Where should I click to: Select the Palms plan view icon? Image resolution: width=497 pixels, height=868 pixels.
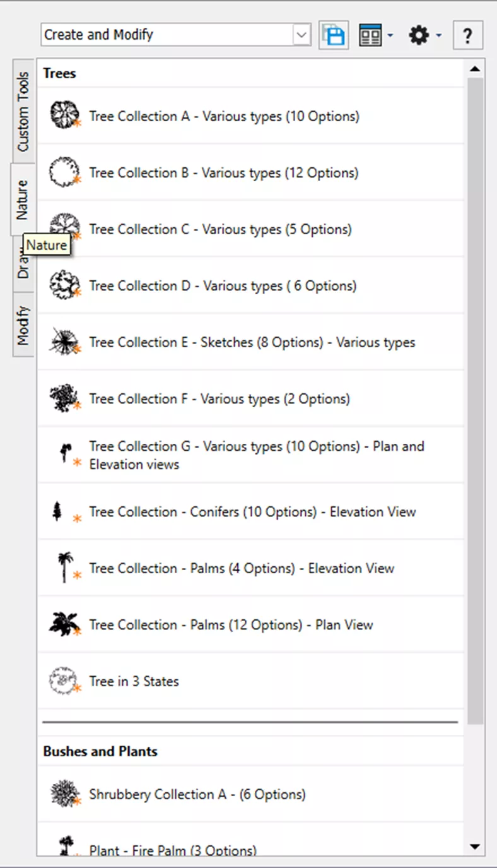[x=65, y=624]
